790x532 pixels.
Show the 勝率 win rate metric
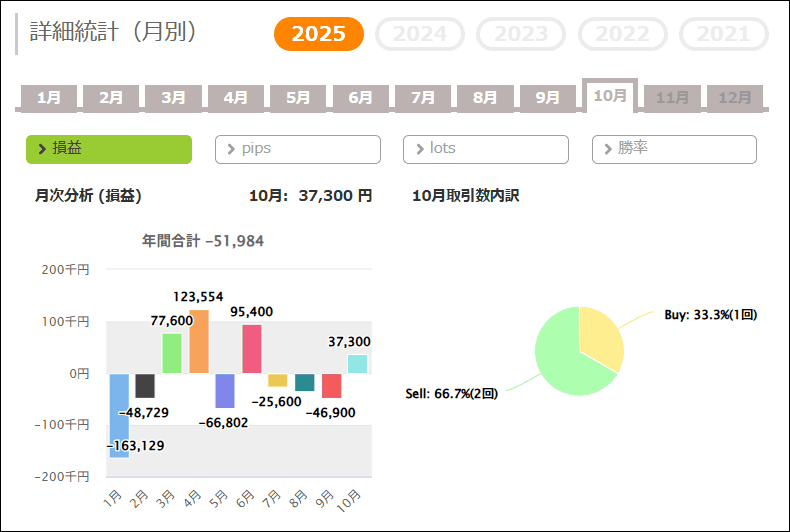click(x=674, y=149)
